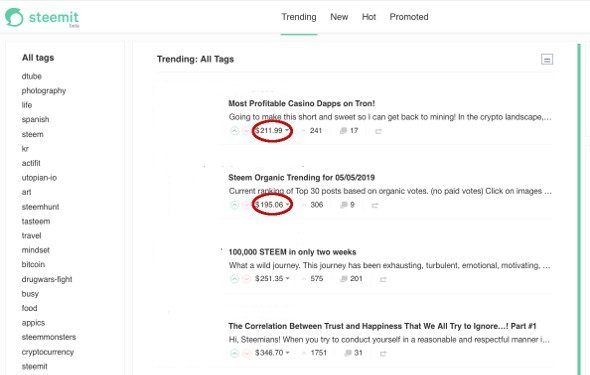This screenshot has width=590, height=375.
Task: Filter by the steemmonsters tag
Action: (49, 337)
